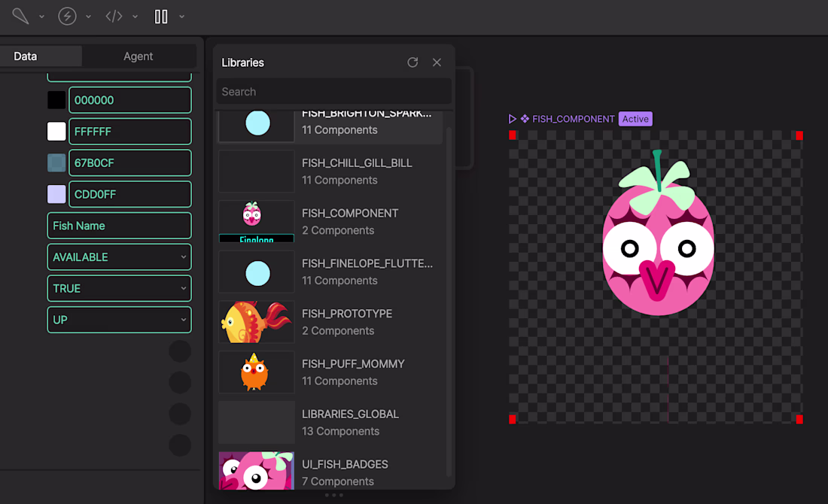Refresh the Libraries panel
This screenshot has width=828, height=504.
click(412, 62)
